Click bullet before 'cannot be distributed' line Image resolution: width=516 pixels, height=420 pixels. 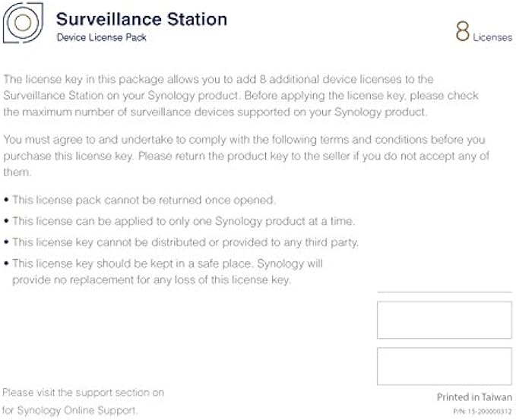pyautogui.click(x=7, y=242)
